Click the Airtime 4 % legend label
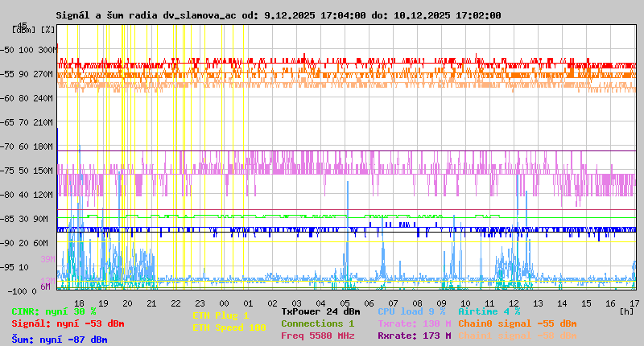Screen dimensions: 644x346 pyautogui.click(x=489, y=312)
